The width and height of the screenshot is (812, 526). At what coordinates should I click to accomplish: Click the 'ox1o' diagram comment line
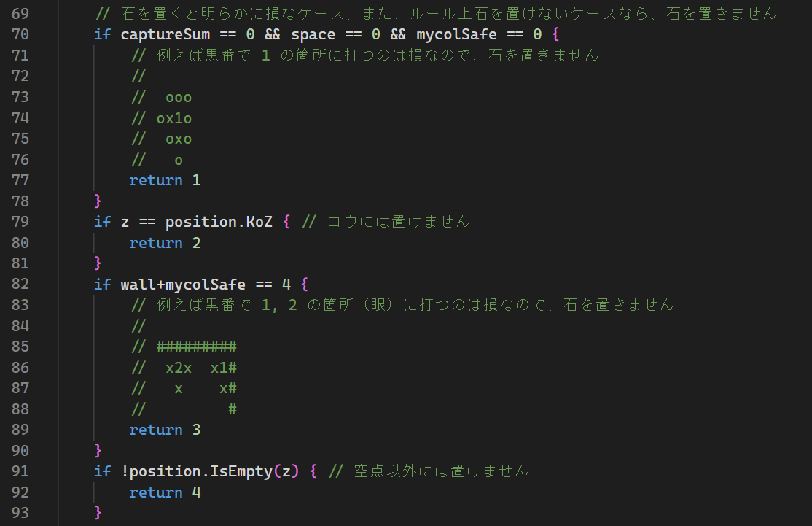tap(173, 118)
